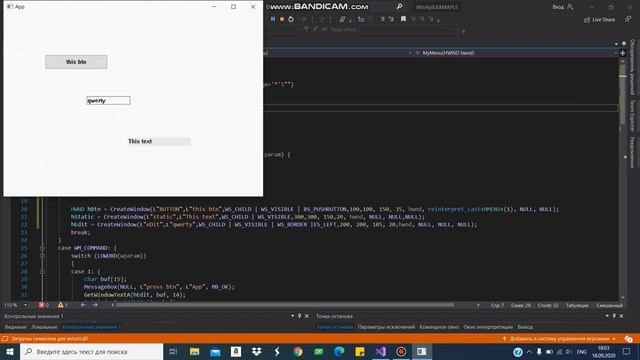Show hidden system tray icons
The height and width of the screenshot is (360, 640).
529,352
